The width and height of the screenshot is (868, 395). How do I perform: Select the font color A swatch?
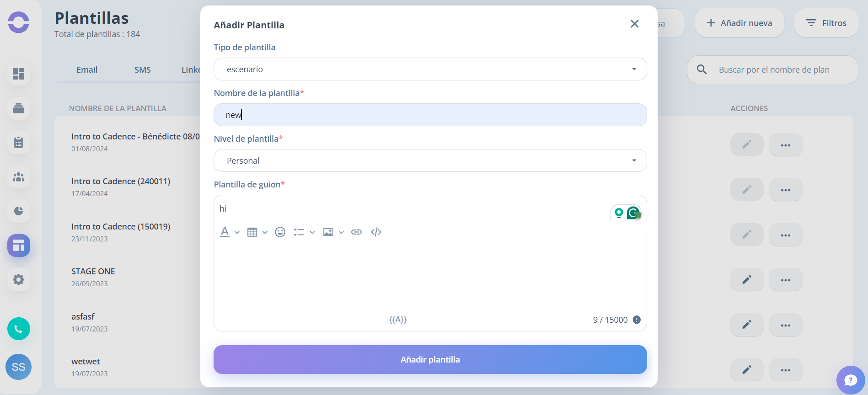click(225, 232)
